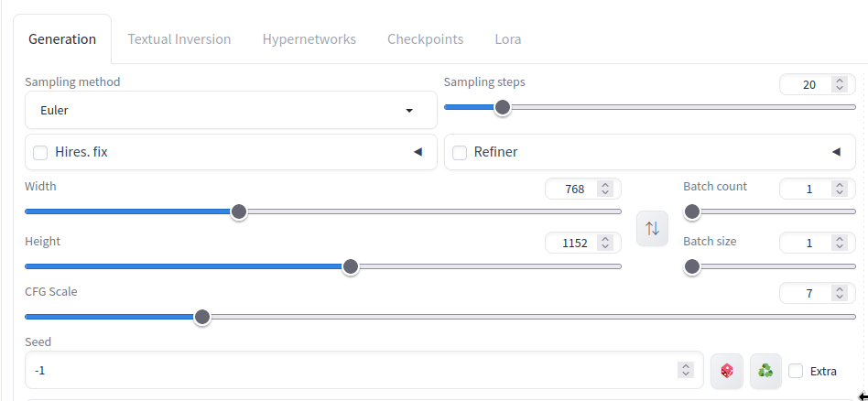This screenshot has height=401, width=868.
Task: Enable the Hires. fix checkbox
Action: coord(40,153)
